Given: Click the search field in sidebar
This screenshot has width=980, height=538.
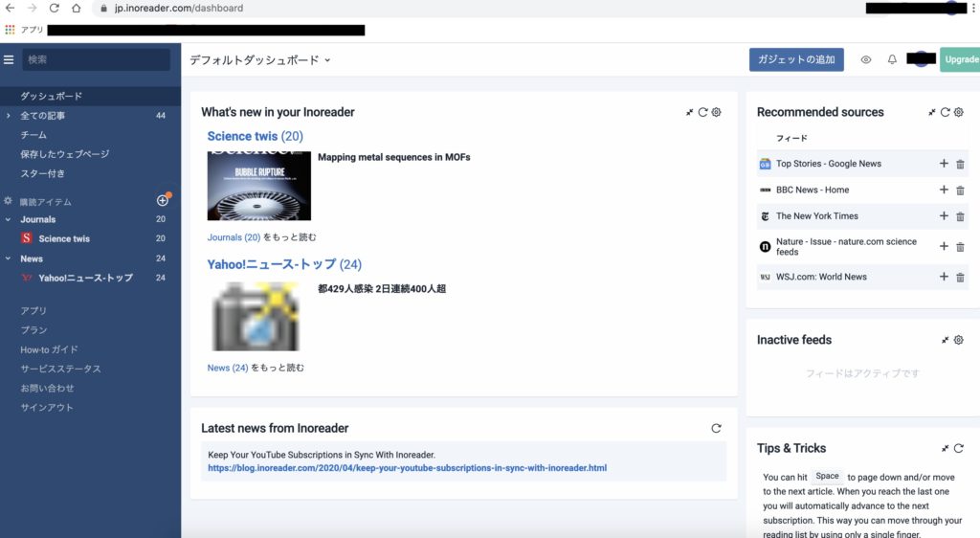Looking at the screenshot, I should (97, 60).
